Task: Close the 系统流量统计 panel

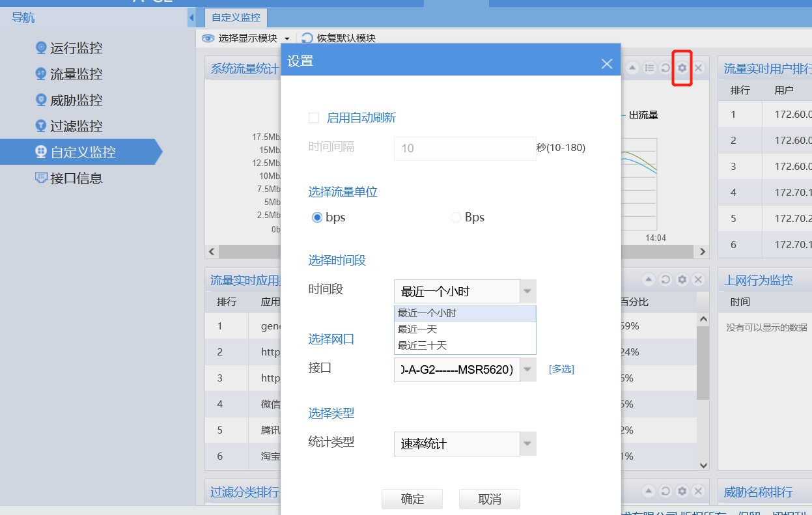Action: (698, 68)
